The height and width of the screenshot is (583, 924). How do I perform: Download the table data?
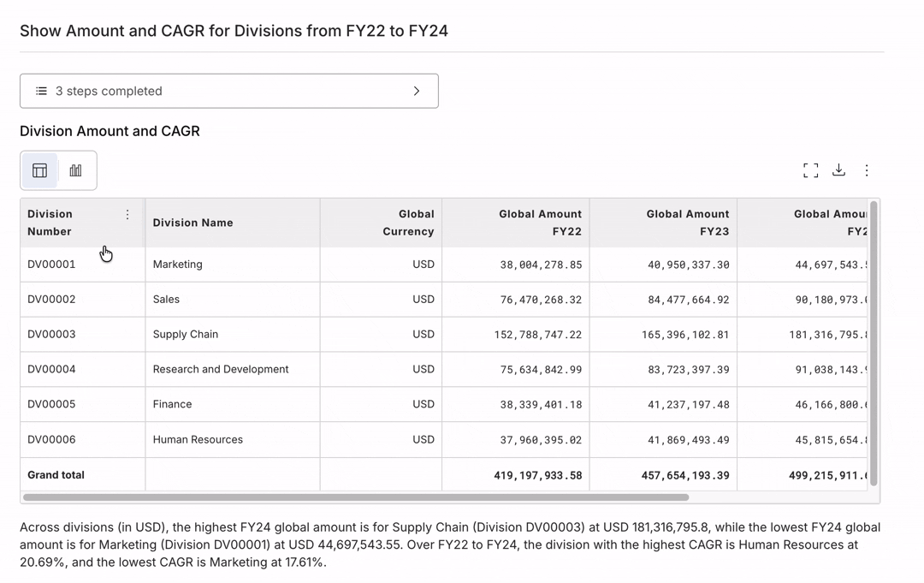[838, 170]
